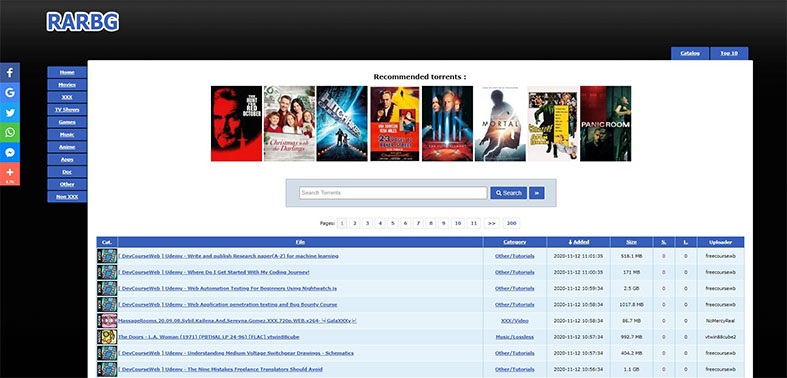
Task: Jump to page 200
Action: (x=511, y=223)
